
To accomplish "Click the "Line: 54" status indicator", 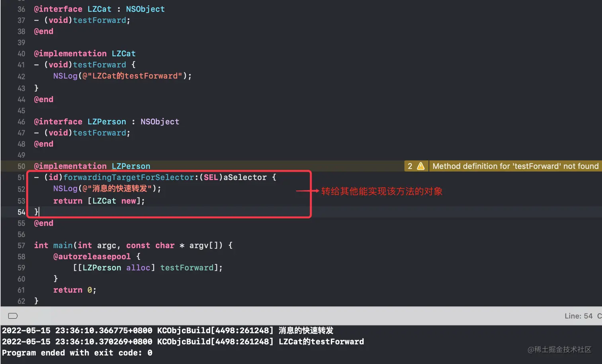I will pyautogui.click(x=578, y=316).
